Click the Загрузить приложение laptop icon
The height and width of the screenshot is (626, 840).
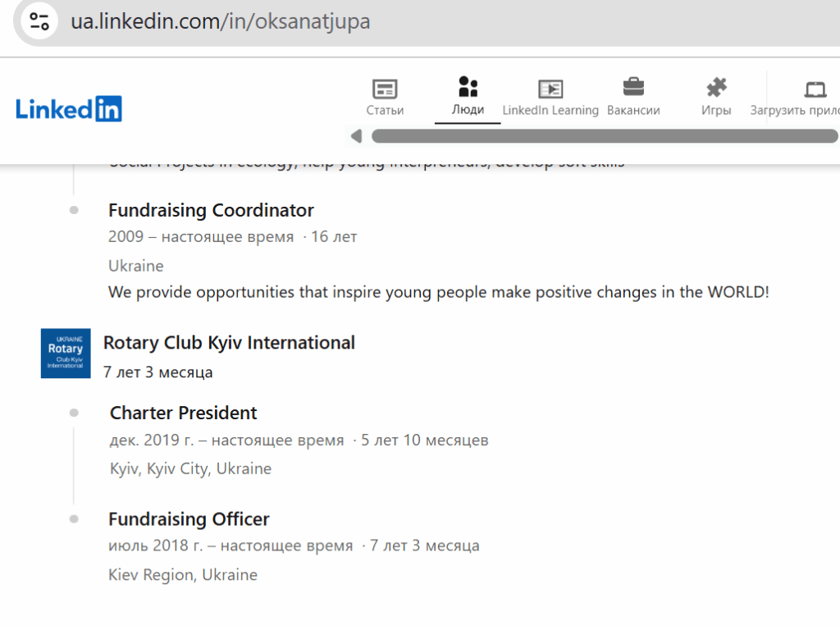[815, 89]
